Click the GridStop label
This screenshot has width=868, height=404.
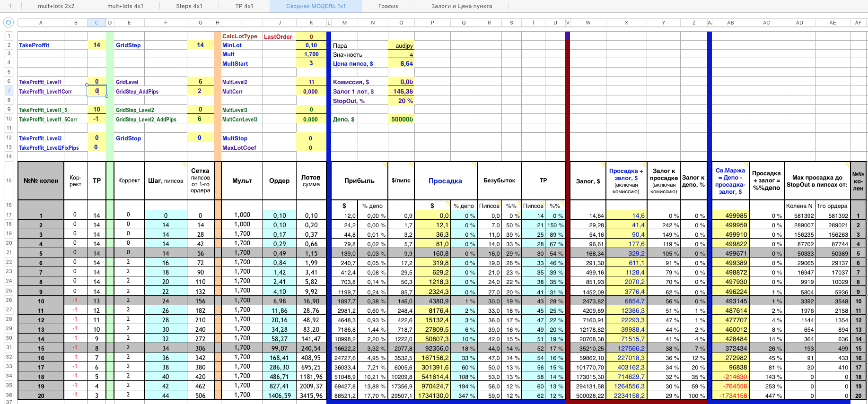pyautogui.click(x=129, y=138)
